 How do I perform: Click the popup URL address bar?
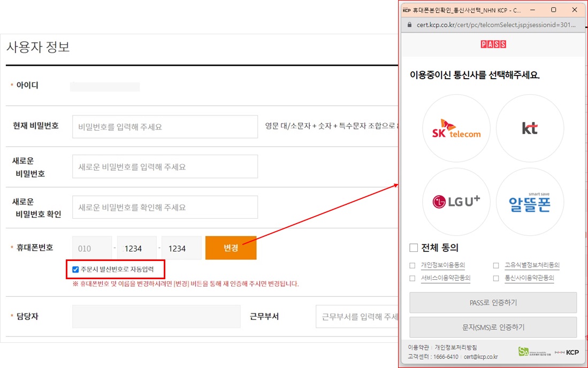pyautogui.click(x=493, y=25)
